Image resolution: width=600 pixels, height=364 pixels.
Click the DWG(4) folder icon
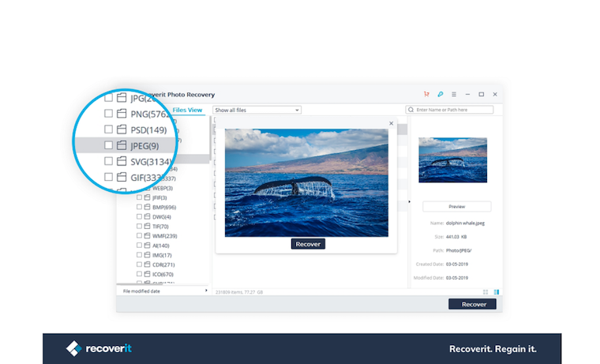pos(148,216)
